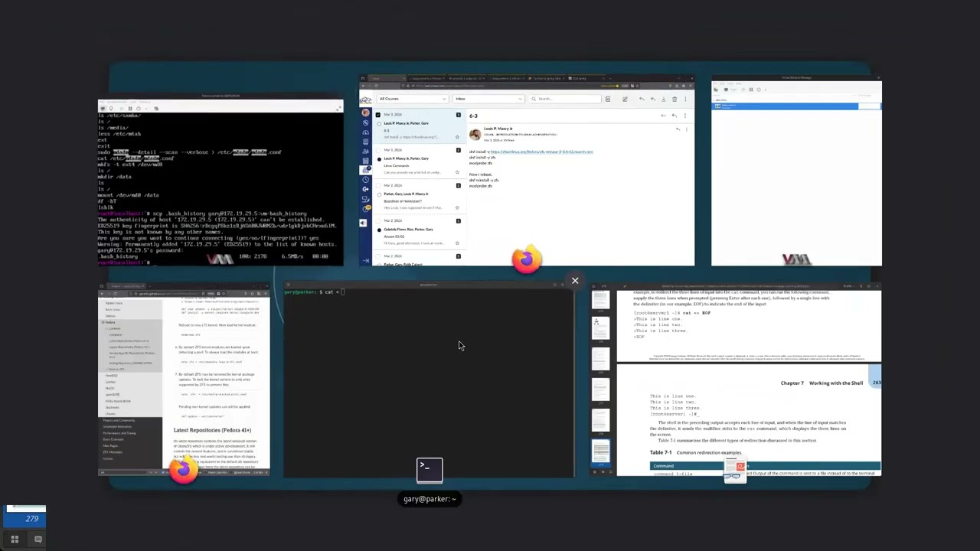This screenshot has height=551, width=980.
Task: Open 'Arch Linux' in the docs sidebar
Action: click(x=113, y=310)
